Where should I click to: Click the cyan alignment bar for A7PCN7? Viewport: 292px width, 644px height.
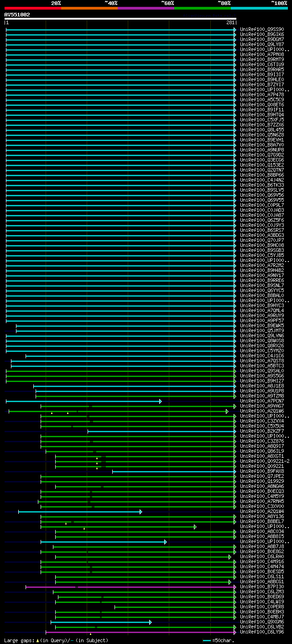(x=83, y=401)
